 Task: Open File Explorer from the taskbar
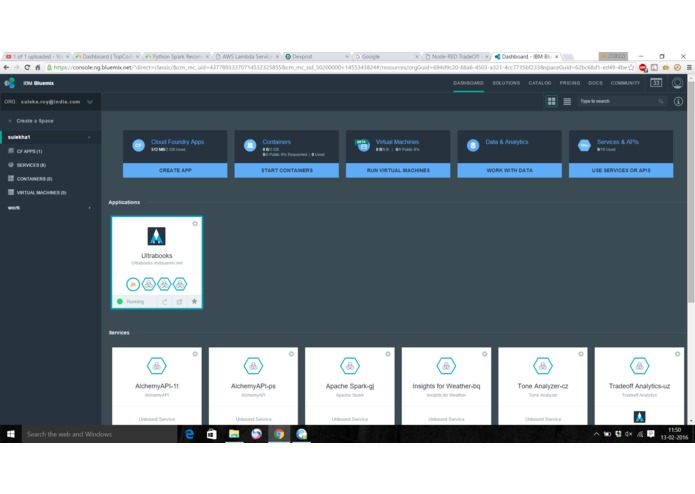234,434
